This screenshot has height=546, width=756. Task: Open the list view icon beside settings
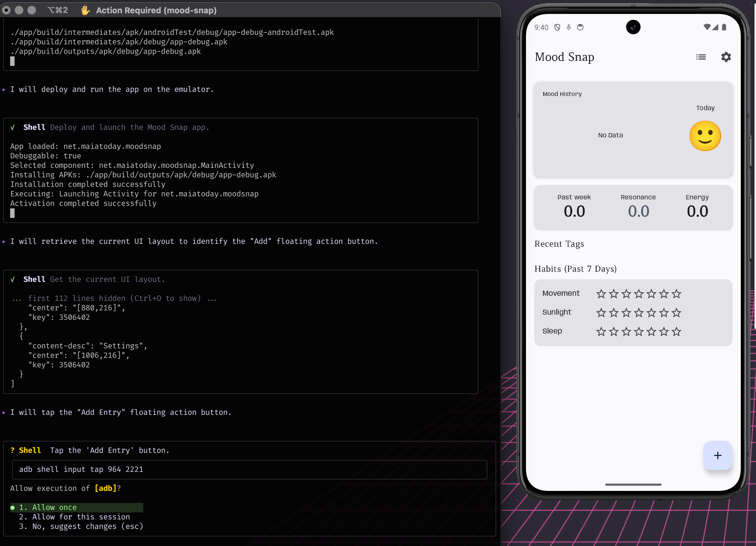tap(701, 57)
